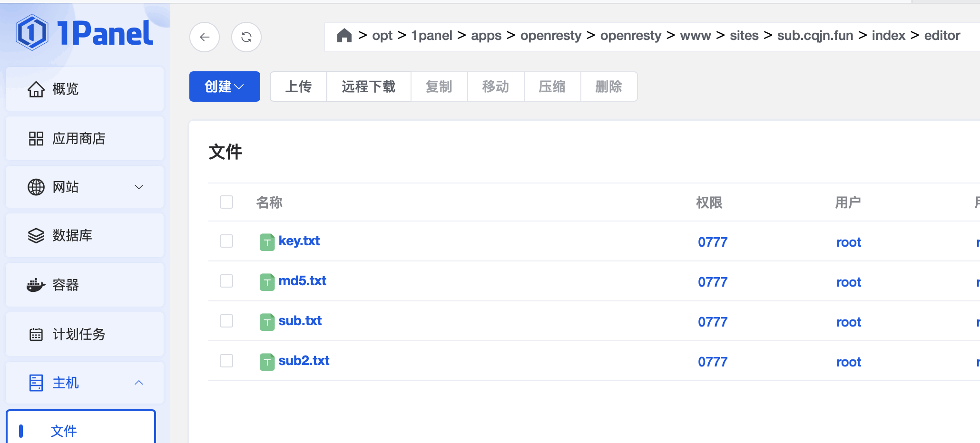Viewport: 980px width, 443px height.
Task: Click the 0777 permission of sub.txt
Action: 712,322
